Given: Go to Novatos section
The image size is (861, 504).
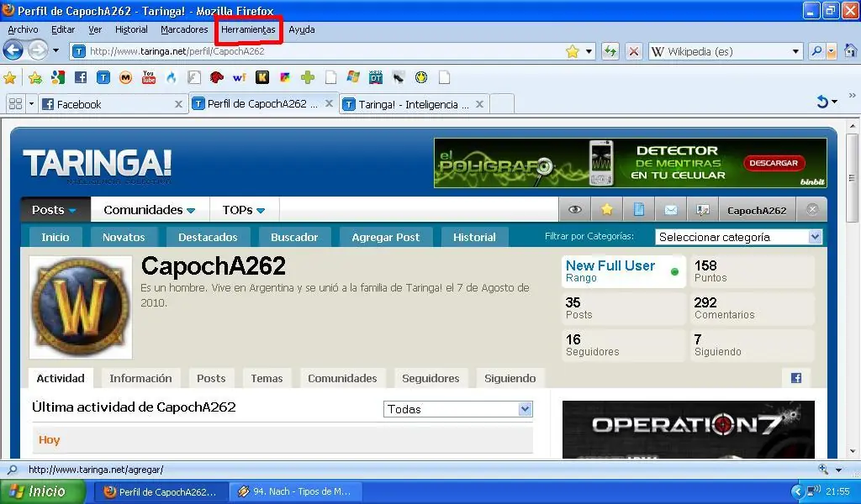Looking at the screenshot, I should (x=124, y=237).
